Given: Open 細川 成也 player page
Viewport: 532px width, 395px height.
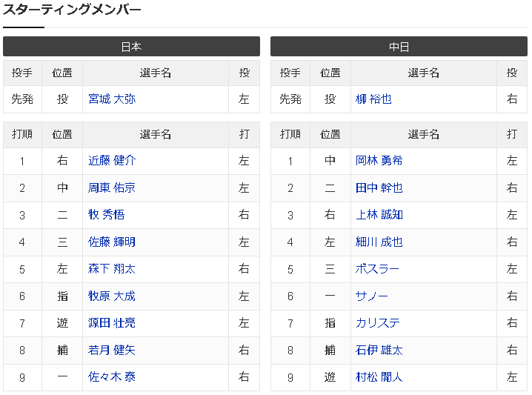Looking at the screenshot, I should (x=379, y=242).
